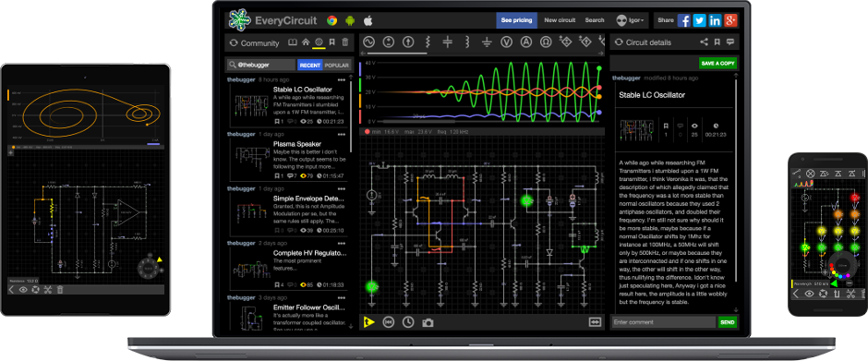This screenshot has height=361, width=868.
Task: Open Search in top navigation
Action: pyautogui.click(x=595, y=20)
